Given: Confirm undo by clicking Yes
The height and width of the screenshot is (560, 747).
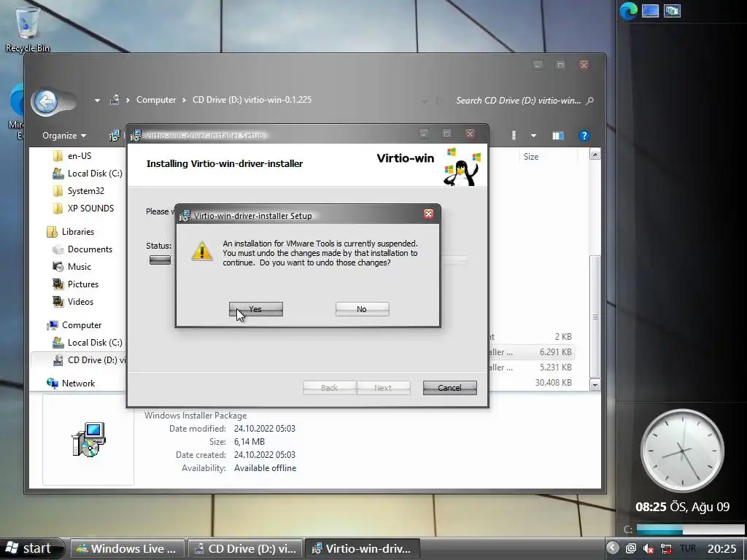Looking at the screenshot, I should 256,309.
